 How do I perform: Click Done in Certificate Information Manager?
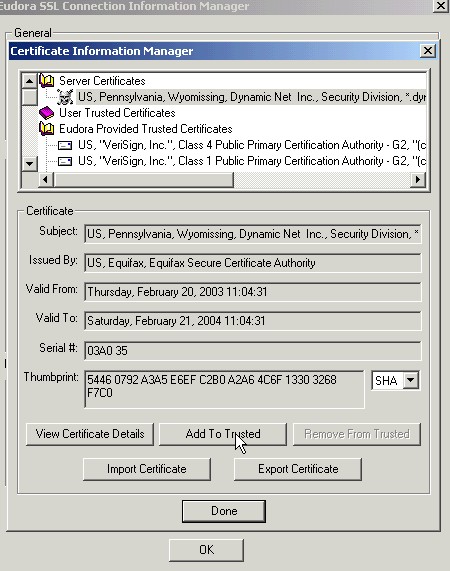click(224, 511)
